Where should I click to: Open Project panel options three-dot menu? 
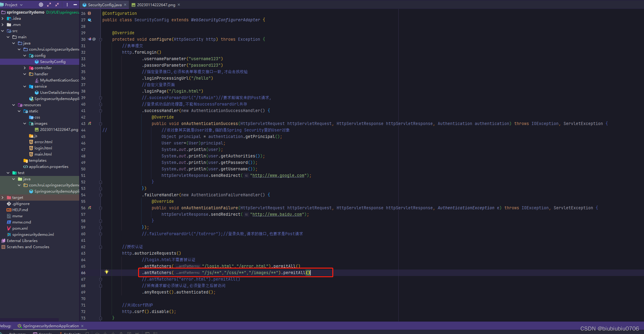(67, 5)
